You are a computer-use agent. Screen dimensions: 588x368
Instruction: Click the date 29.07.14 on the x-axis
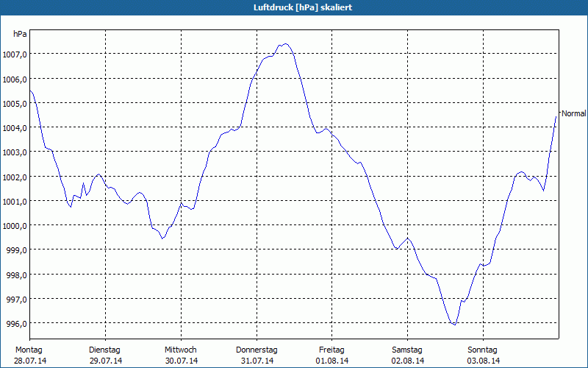pos(104,361)
